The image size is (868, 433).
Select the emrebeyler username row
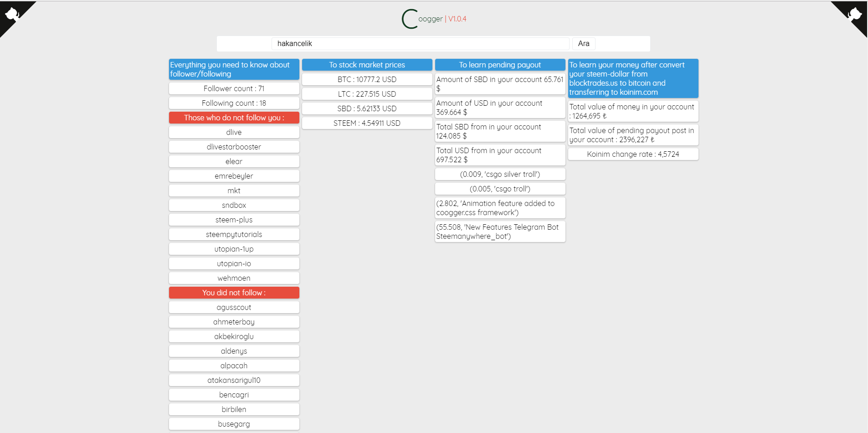(234, 176)
